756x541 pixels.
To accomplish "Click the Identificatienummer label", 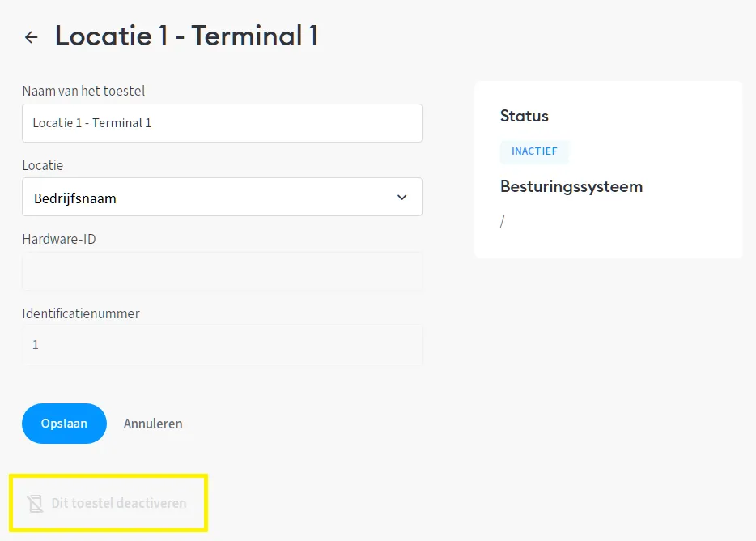I will click(x=81, y=313).
